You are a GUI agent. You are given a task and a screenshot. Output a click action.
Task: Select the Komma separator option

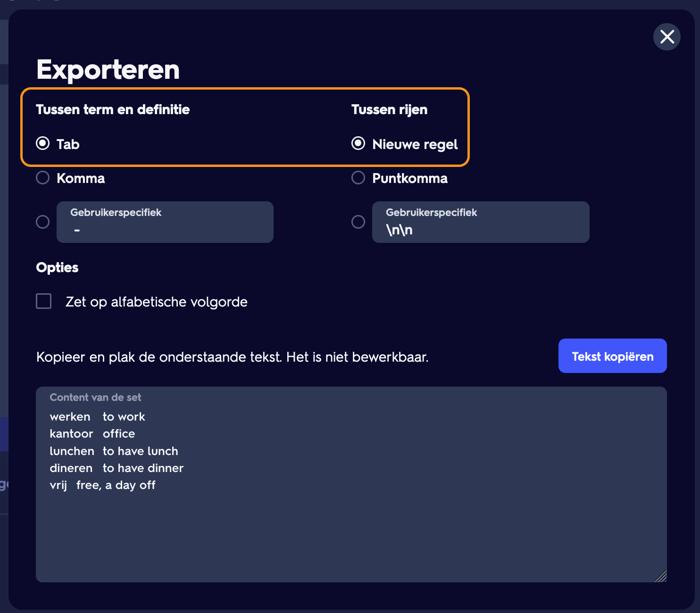(43, 178)
